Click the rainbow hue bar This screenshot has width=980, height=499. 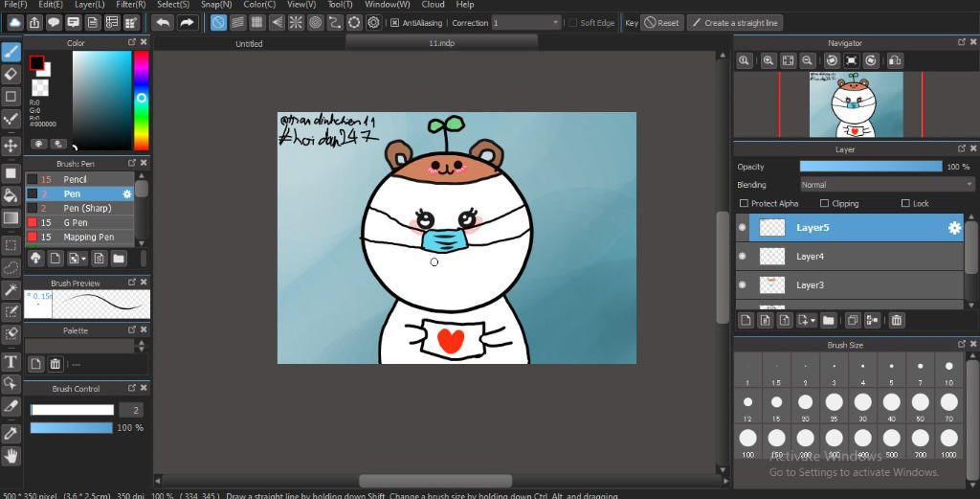pyautogui.click(x=142, y=100)
